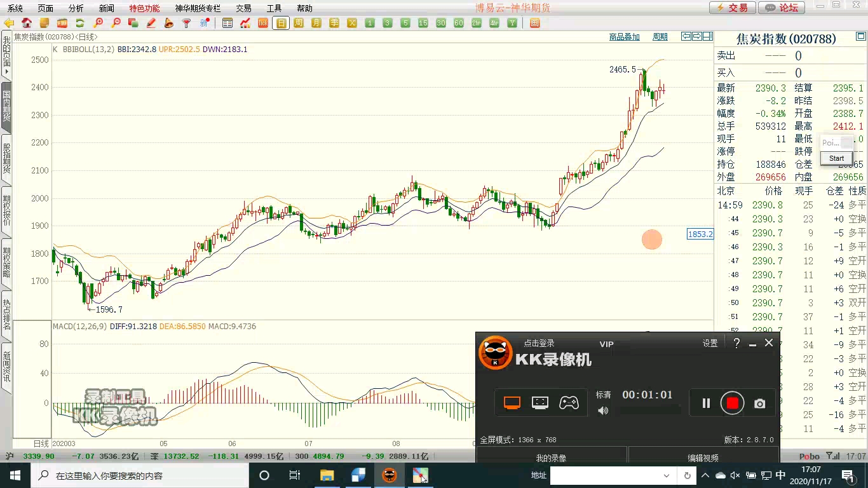Screen dimensions: 868x488
Task: Select KK game mode controller icon
Action: click(569, 403)
